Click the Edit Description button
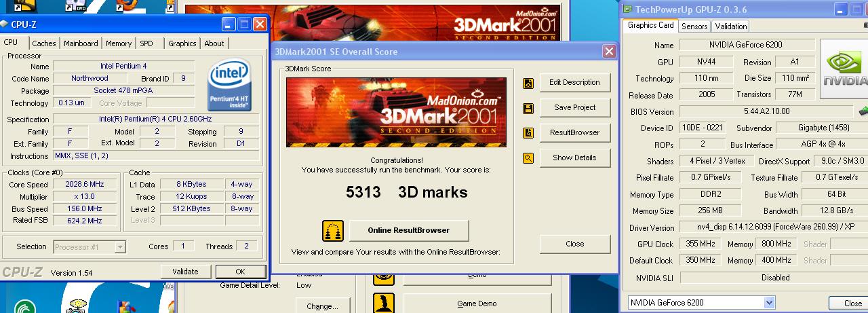 click(x=574, y=83)
